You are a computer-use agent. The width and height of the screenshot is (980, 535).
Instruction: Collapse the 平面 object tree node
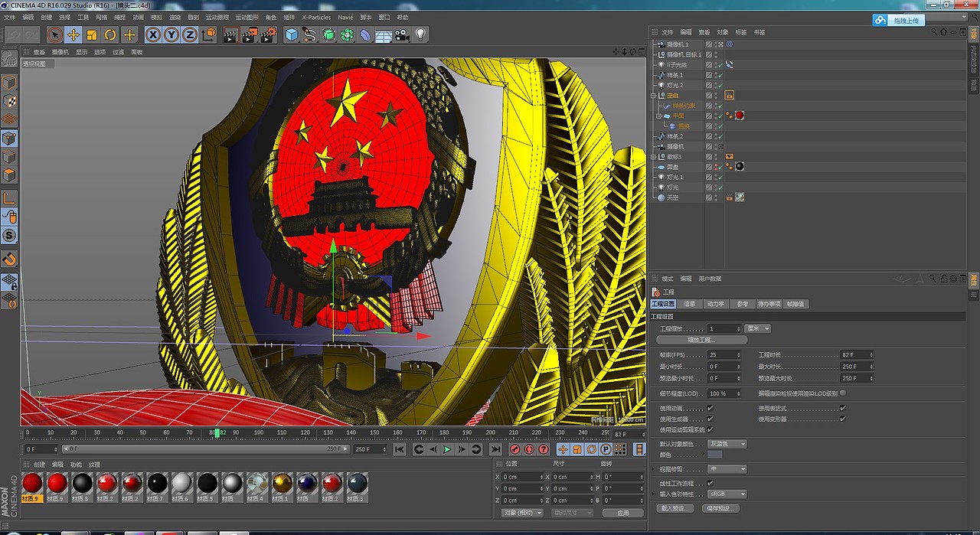[x=658, y=116]
